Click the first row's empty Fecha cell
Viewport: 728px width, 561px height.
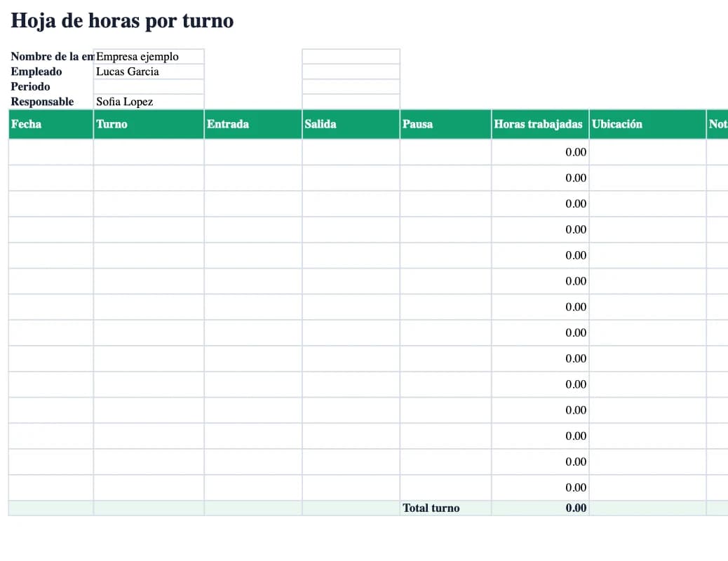(51, 152)
